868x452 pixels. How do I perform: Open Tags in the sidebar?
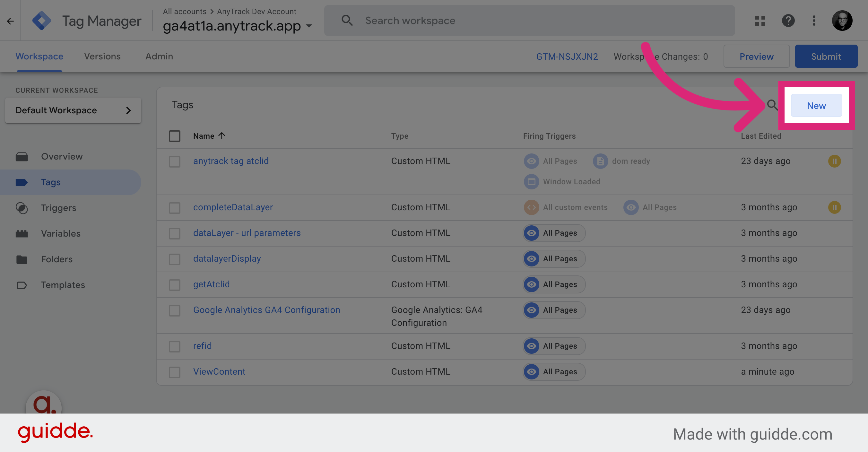click(x=70, y=182)
